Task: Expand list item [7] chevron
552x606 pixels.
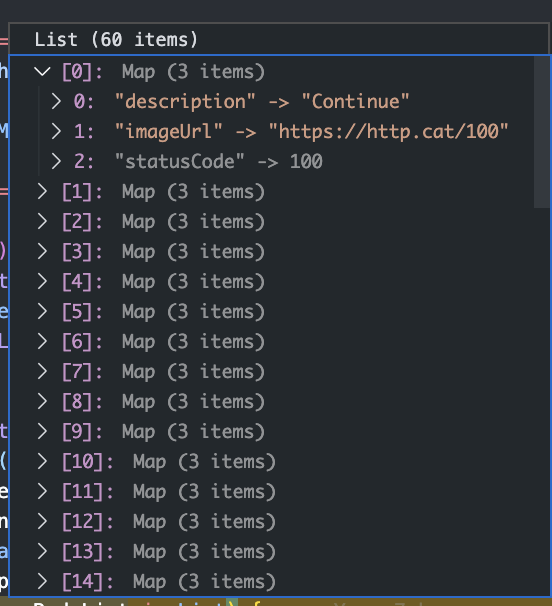Action: tap(42, 371)
